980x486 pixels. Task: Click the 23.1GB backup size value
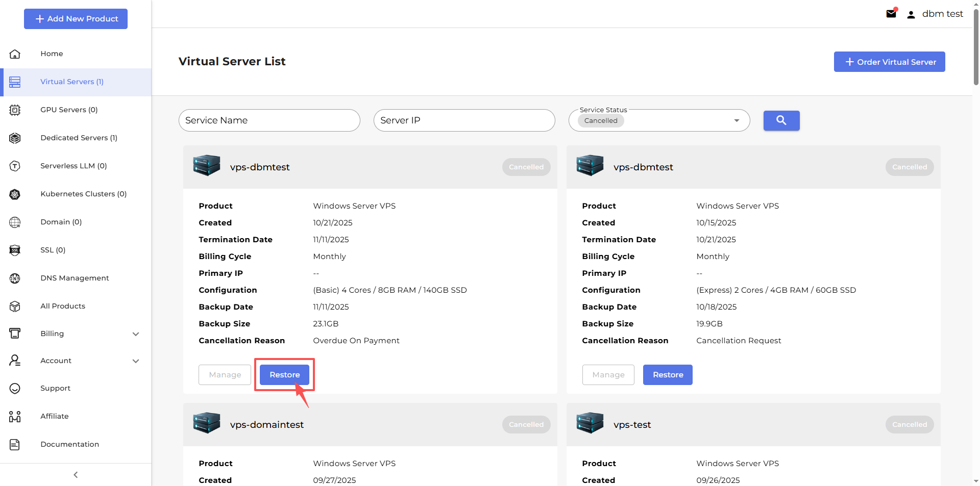pyautogui.click(x=326, y=324)
